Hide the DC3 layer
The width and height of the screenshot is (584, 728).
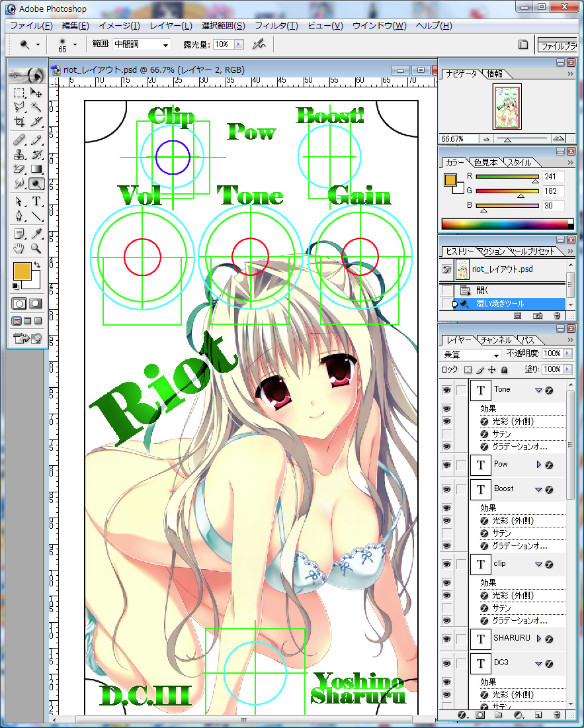coord(446,664)
